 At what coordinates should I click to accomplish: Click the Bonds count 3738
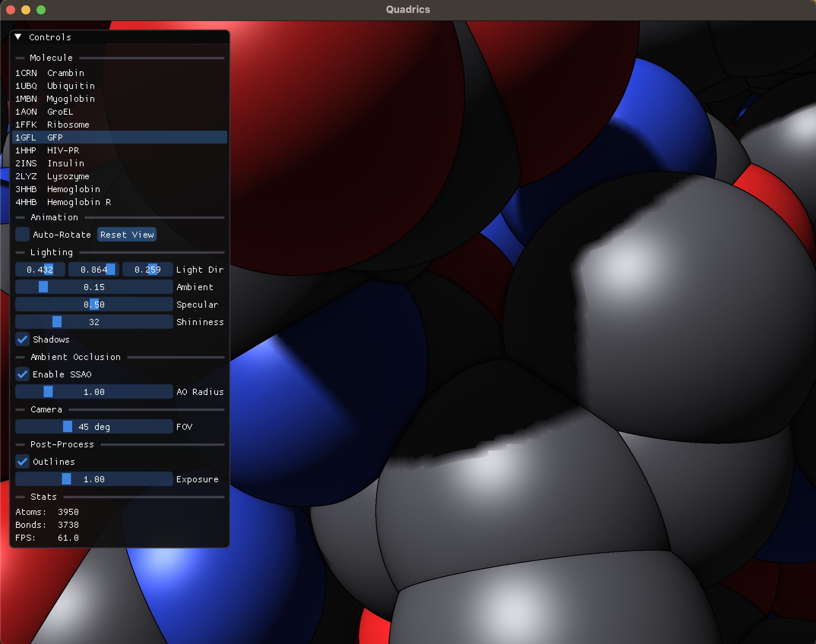point(68,525)
